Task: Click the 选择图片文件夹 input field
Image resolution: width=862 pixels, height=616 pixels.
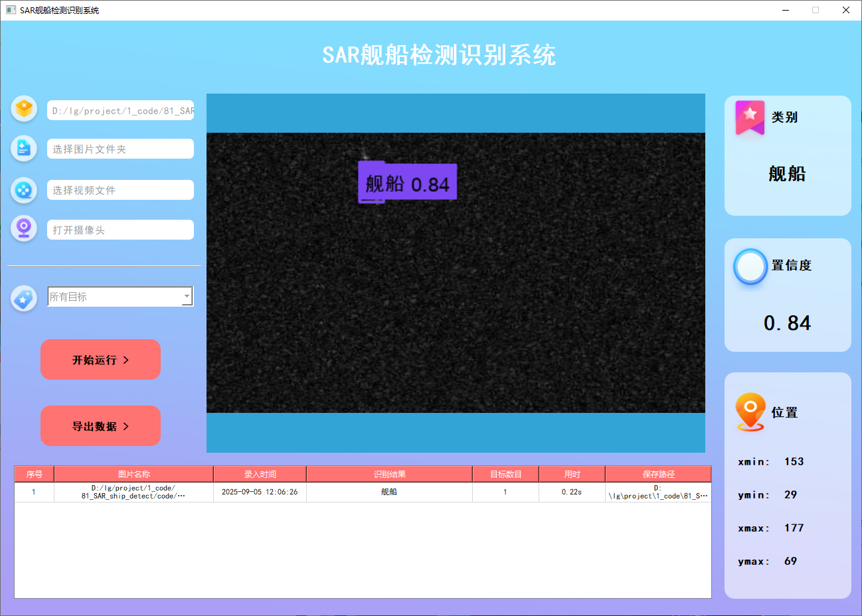Action: [x=120, y=149]
